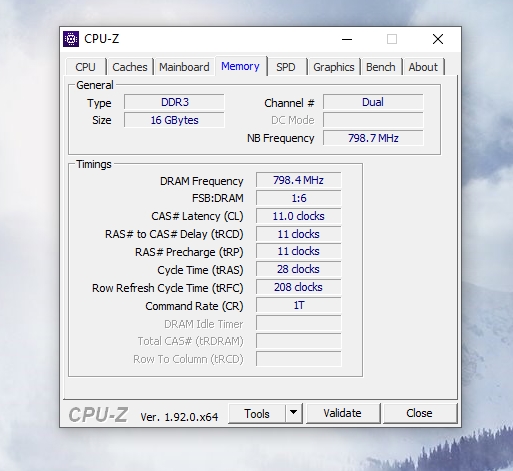This screenshot has height=471, width=513.
Task: Select the NB Frequency 798.7 MHz value
Action: point(373,138)
